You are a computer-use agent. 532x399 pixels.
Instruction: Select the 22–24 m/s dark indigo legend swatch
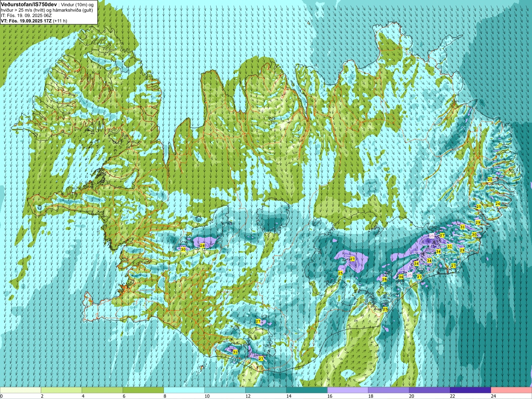point(470,390)
